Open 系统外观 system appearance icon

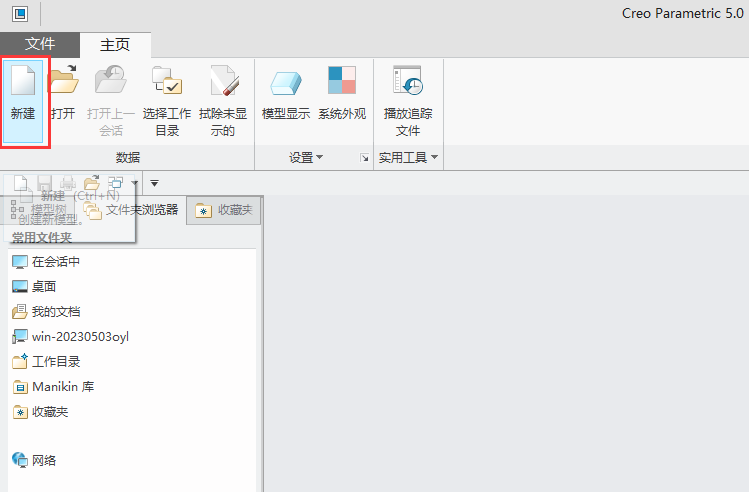(x=342, y=80)
